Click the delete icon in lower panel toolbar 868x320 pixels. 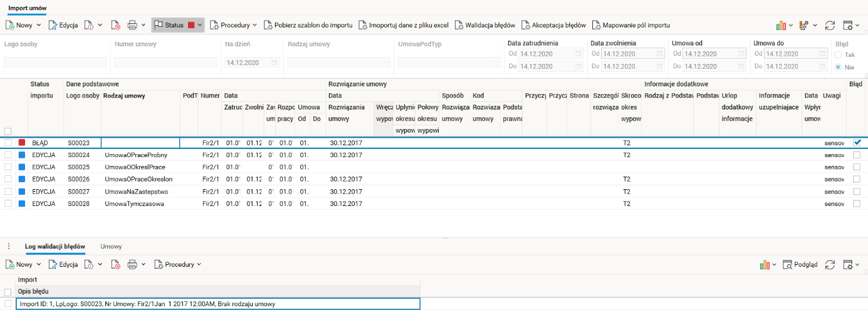[x=116, y=265]
